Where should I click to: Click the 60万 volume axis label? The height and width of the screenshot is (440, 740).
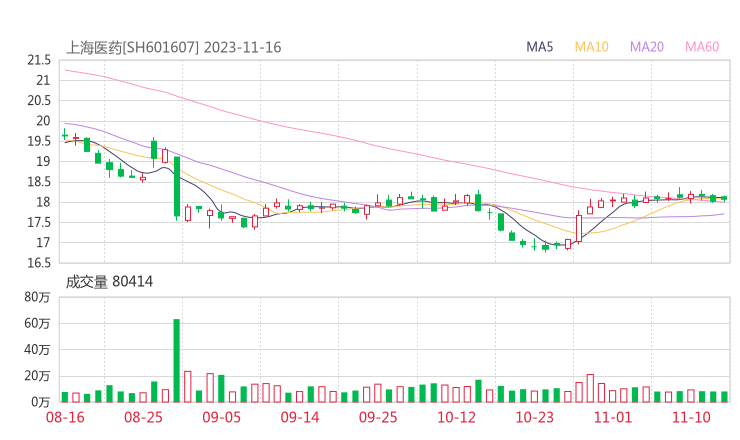click(37, 323)
